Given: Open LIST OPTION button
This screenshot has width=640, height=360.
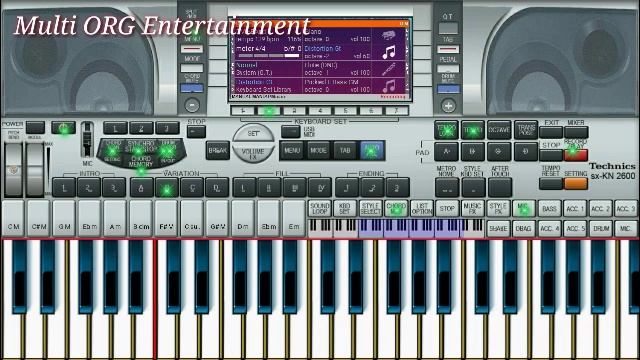Looking at the screenshot, I should 421,209.
